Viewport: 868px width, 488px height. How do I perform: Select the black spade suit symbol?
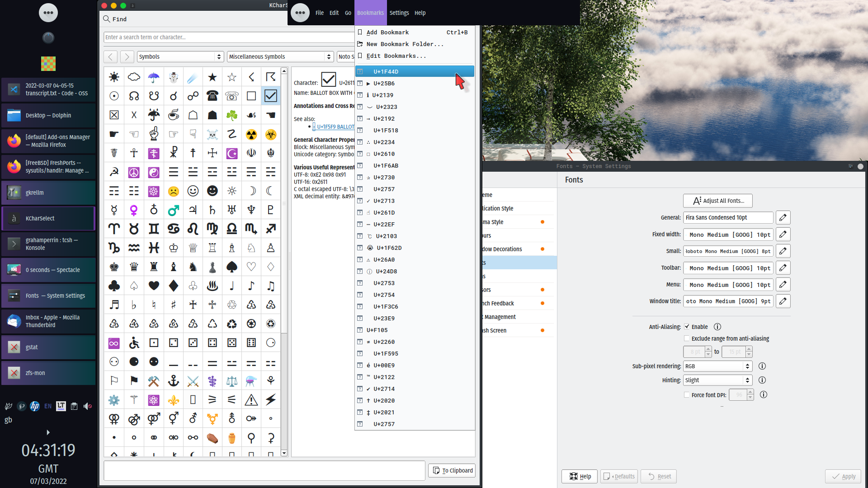click(232, 267)
